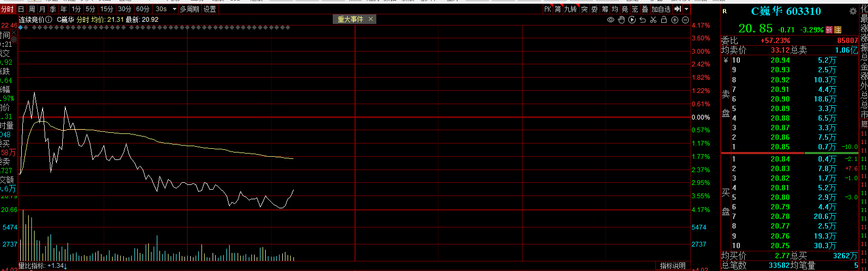Switch to the 季 quarterly period tab

[53, 9]
